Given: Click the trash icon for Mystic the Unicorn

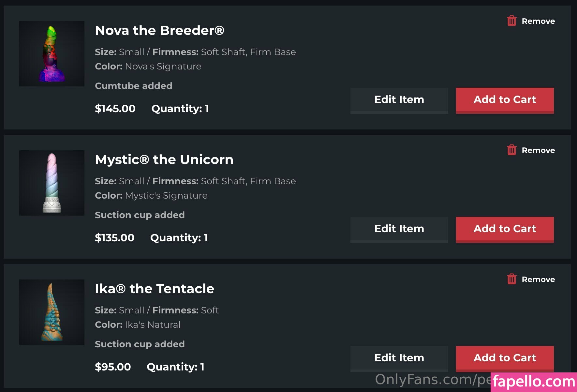Looking at the screenshot, I should coord(511,150).
